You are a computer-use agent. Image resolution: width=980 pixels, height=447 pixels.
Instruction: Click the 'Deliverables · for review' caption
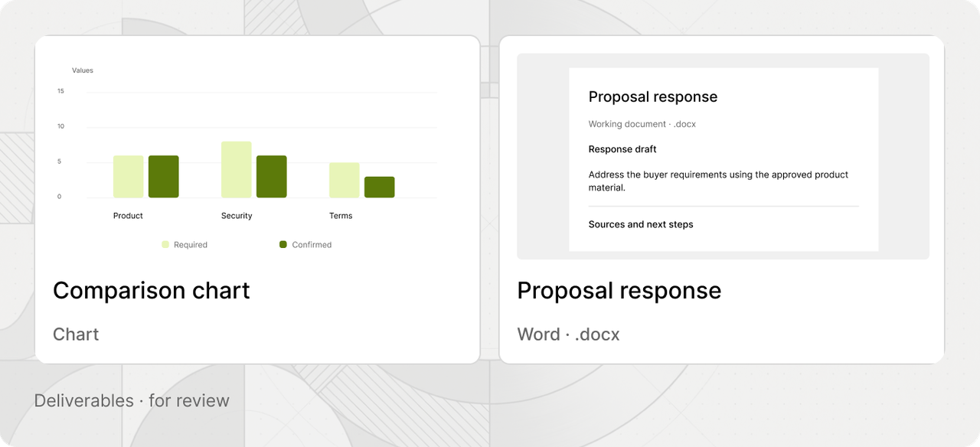132,400
